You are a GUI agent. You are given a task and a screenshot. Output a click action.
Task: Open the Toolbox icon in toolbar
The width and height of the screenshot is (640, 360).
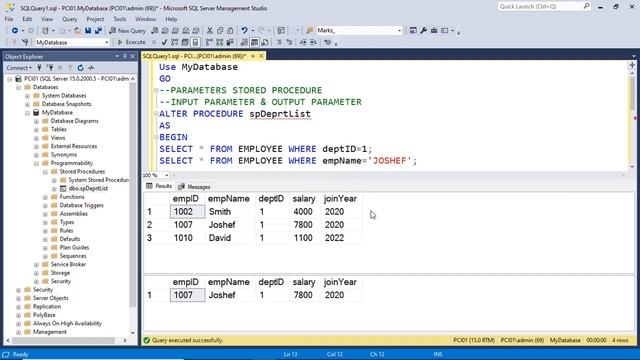(x=434, y=31)
